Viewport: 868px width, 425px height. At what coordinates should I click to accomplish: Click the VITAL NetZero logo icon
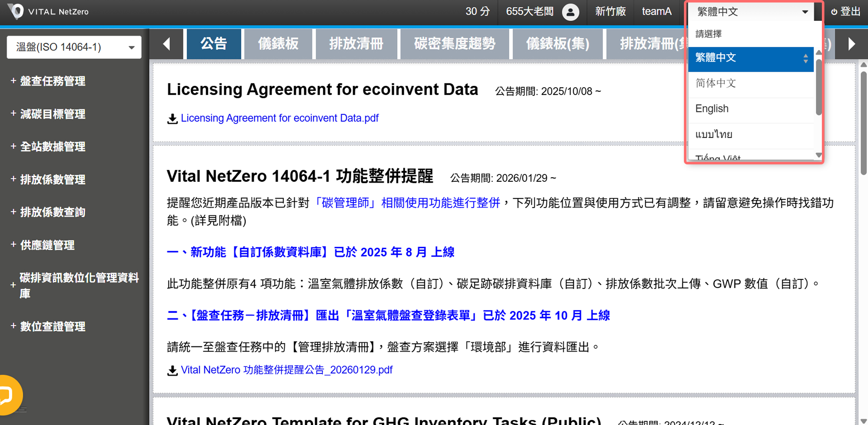pyautogui.click(x=17, y=11)
